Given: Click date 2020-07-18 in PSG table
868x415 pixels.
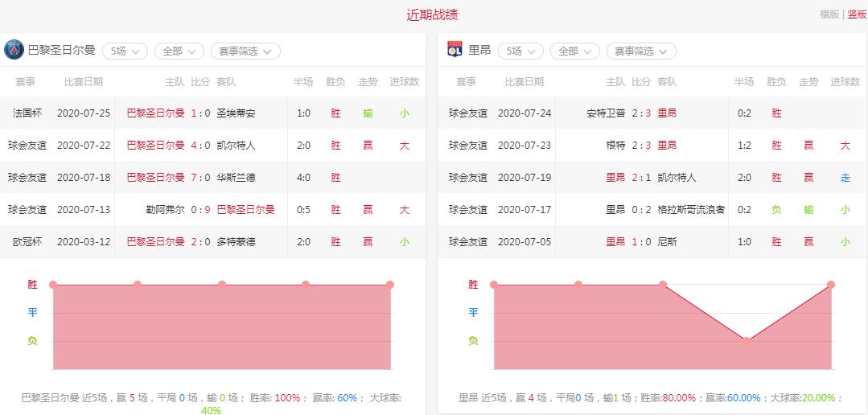Looking at the screenshot, I should click(x=84, y=178).
